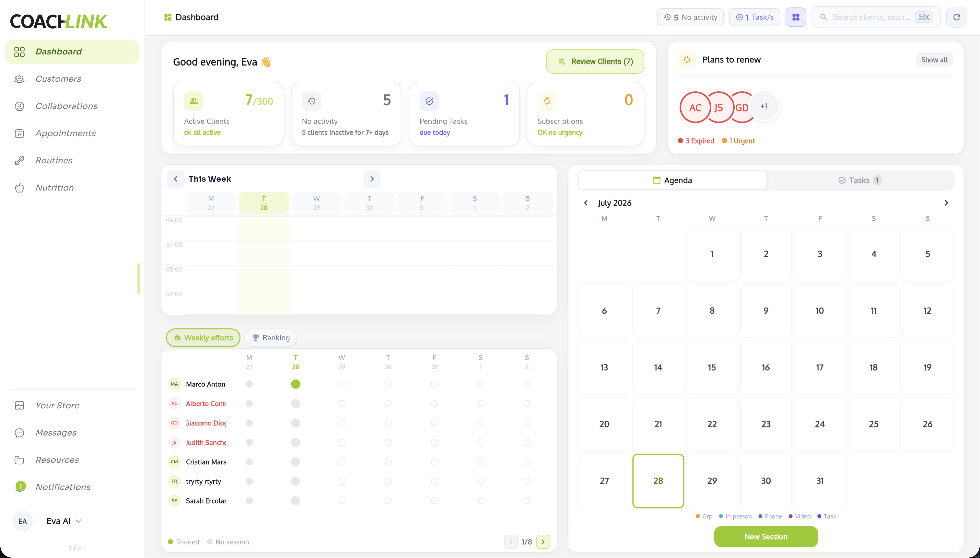Go to previous weekly efforts page

coord(511,542)
